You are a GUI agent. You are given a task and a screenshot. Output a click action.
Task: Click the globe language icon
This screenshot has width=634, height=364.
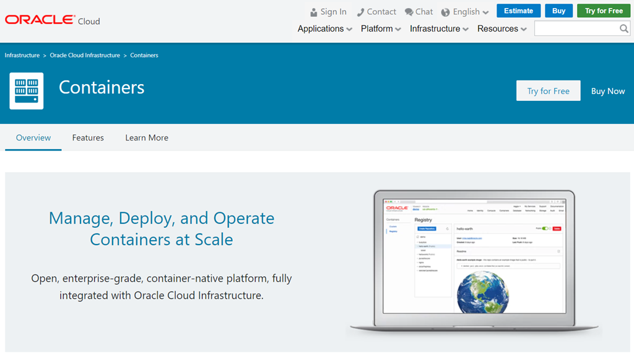[x=445, y=12]
